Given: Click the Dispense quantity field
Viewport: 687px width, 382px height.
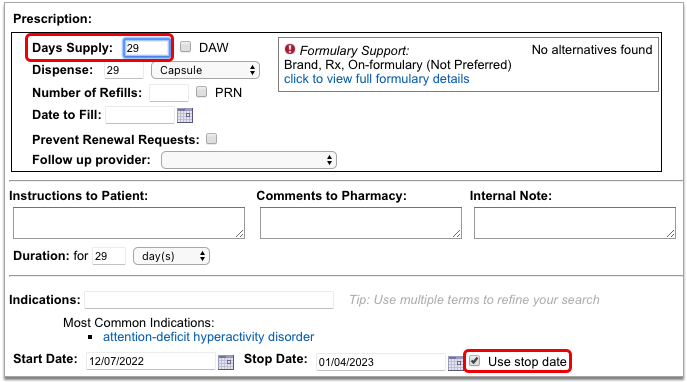Looking at the screenshot, I should [124, 70].
